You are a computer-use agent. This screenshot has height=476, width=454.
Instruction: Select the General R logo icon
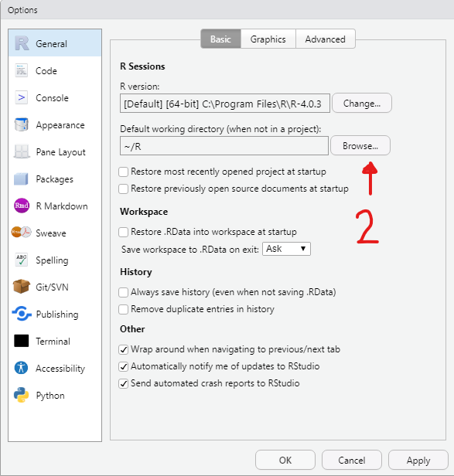click(22, 43)
